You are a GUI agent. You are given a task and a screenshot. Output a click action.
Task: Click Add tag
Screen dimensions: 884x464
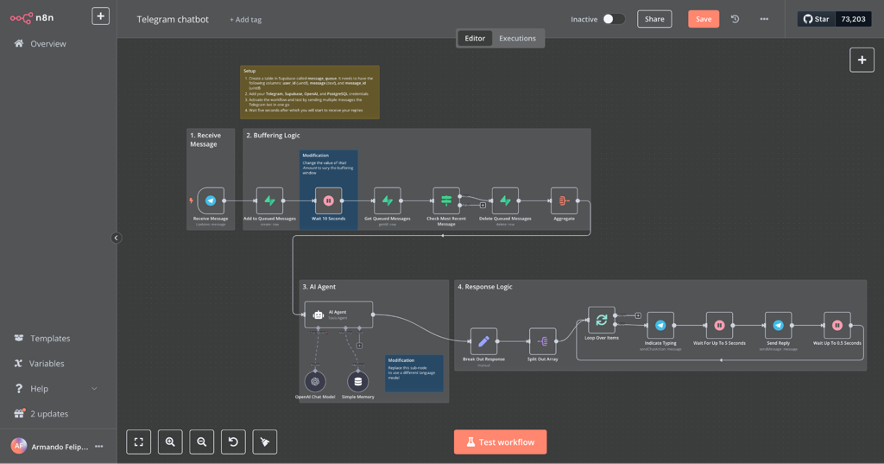pyautogui.click(x=246, y=20)
